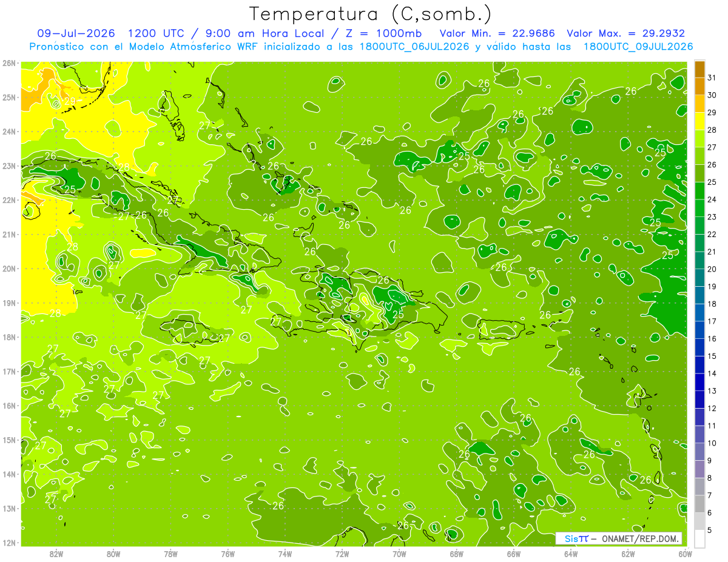Click the '21N' latitude axis label

click(9, 234)
